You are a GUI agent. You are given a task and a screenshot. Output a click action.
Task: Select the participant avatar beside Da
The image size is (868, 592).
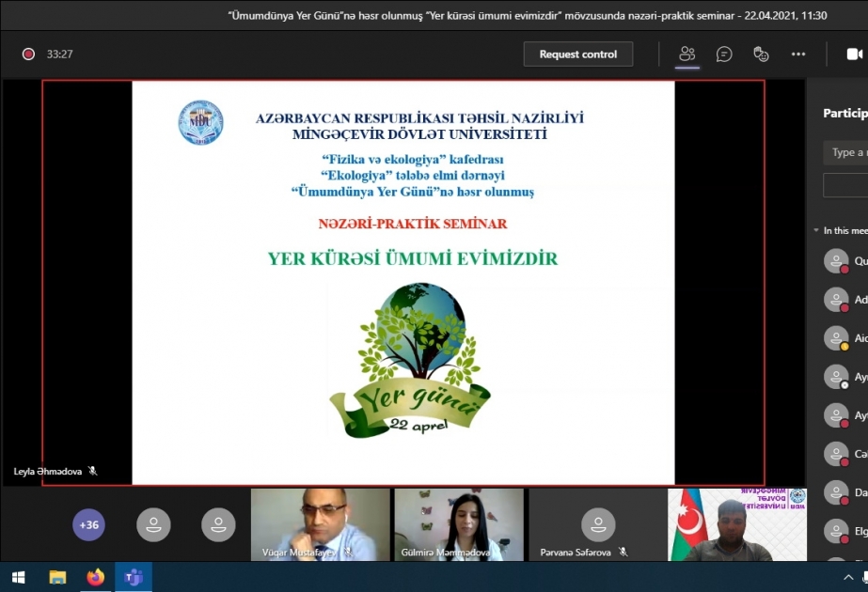coord(836,492)
